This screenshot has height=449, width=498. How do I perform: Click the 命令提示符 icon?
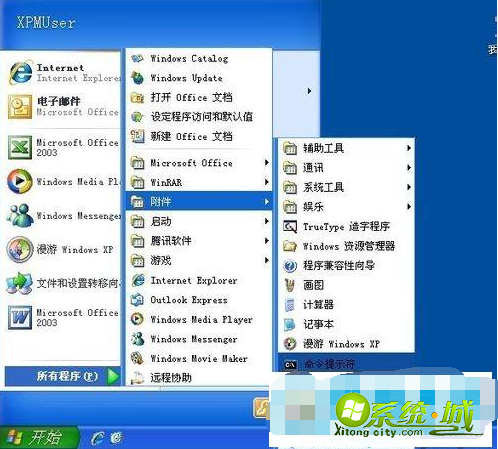pos(290,364)
